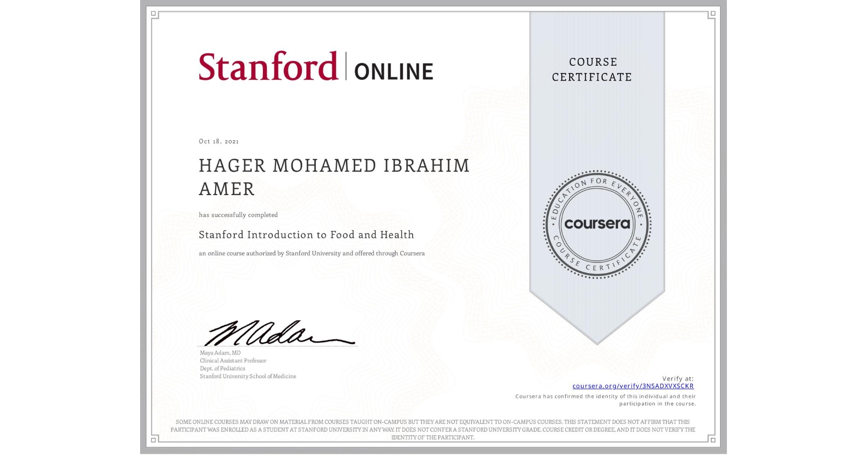The image size is (868, 455).
Task: Select the 'has successfully completed' text
Action: click(238, 215)
